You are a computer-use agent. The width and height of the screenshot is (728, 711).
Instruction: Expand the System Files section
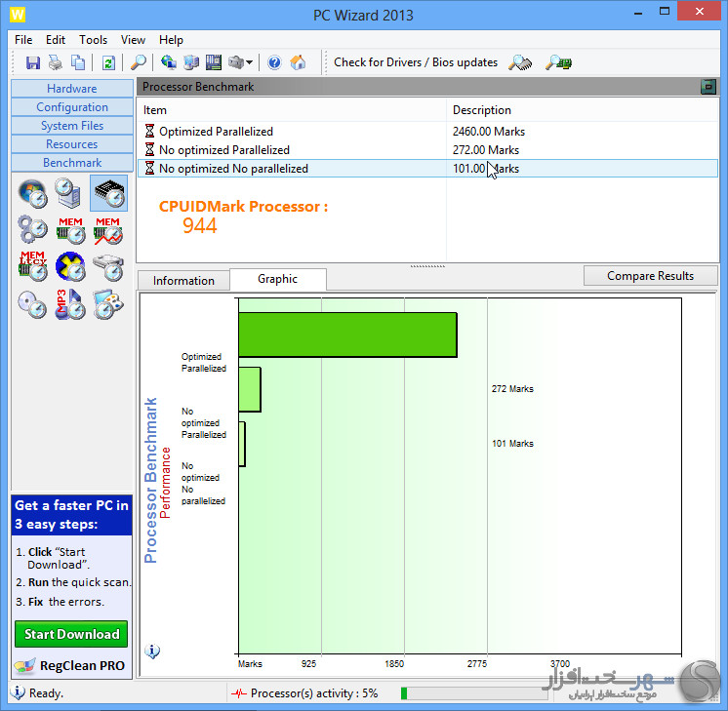pyautogui.click(x=72, y=126)
